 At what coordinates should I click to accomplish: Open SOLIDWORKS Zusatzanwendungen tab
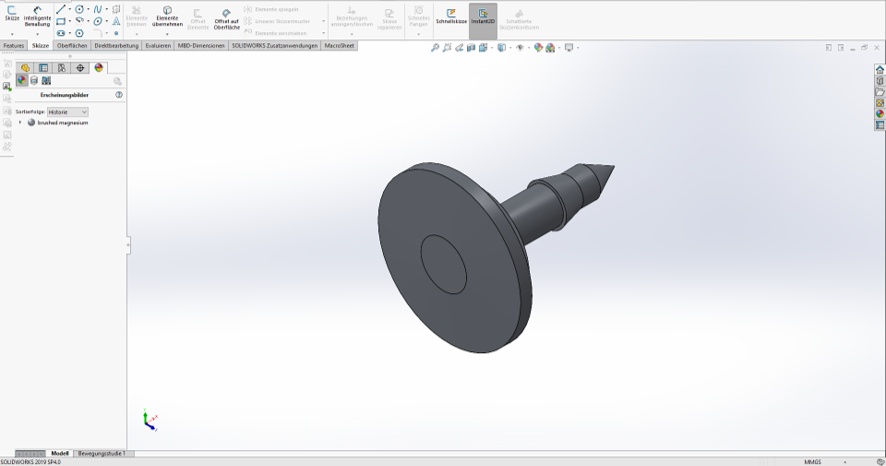[x=275, y=46]
